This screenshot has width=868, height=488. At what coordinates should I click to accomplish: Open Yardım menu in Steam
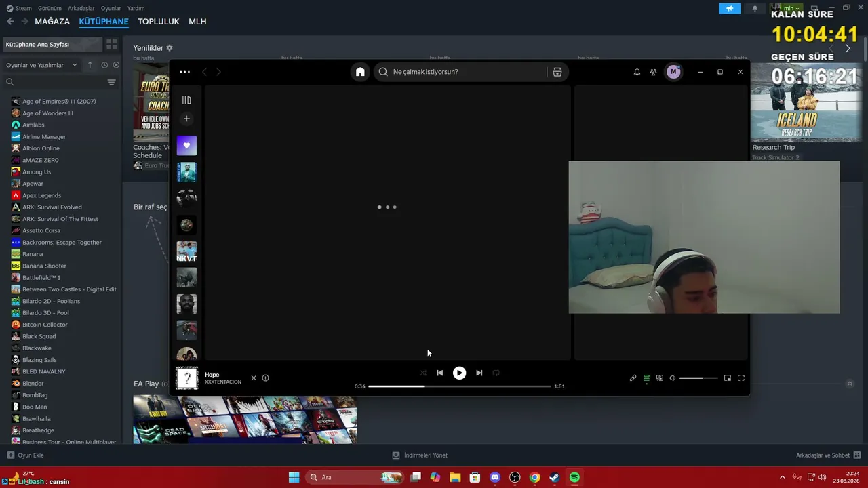click(136, 8)
